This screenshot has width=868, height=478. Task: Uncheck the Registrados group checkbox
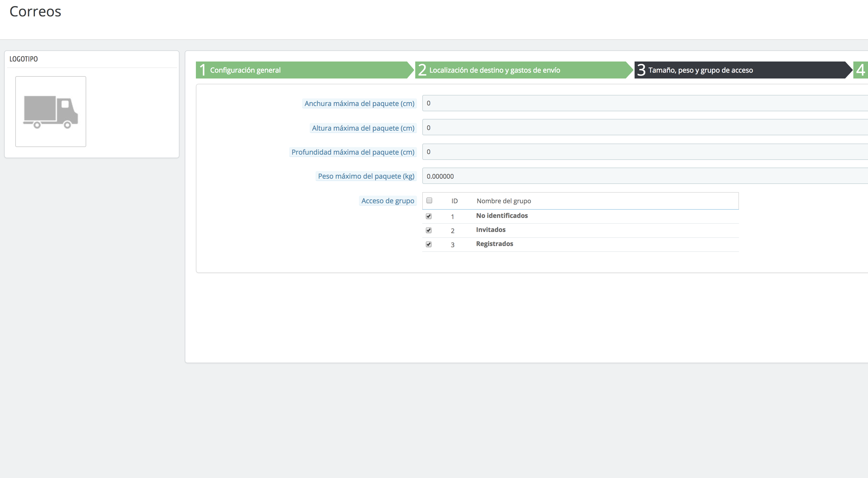[429, 244]
